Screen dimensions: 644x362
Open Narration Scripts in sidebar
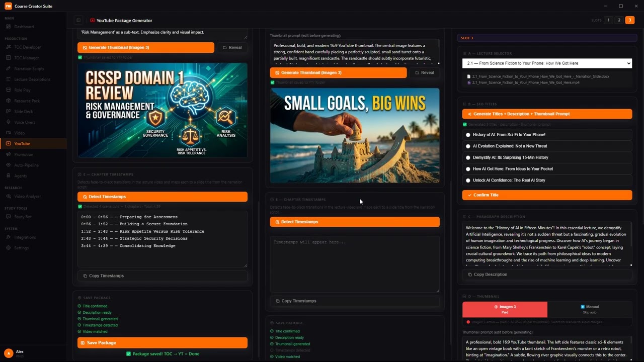29,68
